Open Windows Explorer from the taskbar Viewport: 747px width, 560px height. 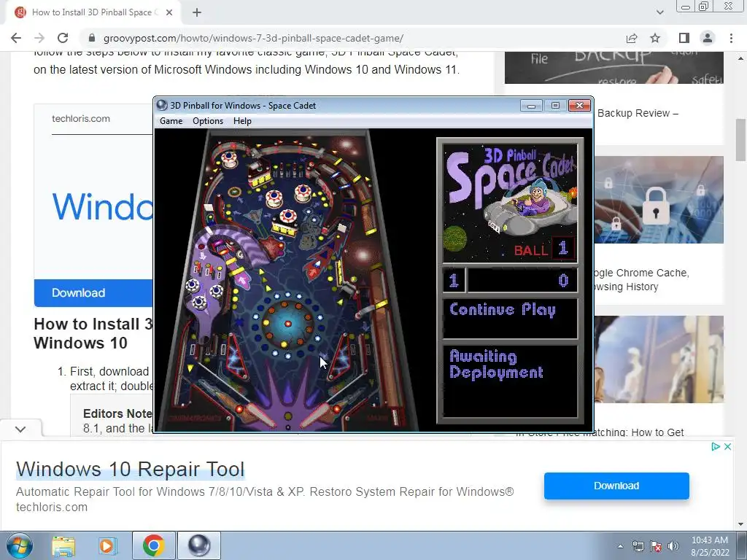(63, 545)
